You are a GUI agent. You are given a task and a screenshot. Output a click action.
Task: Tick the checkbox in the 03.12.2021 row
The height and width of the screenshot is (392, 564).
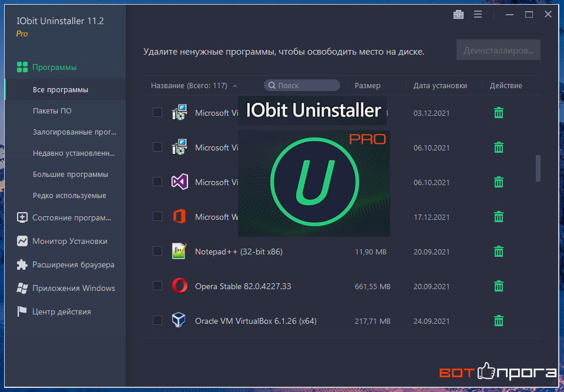(x=157, y=112)
